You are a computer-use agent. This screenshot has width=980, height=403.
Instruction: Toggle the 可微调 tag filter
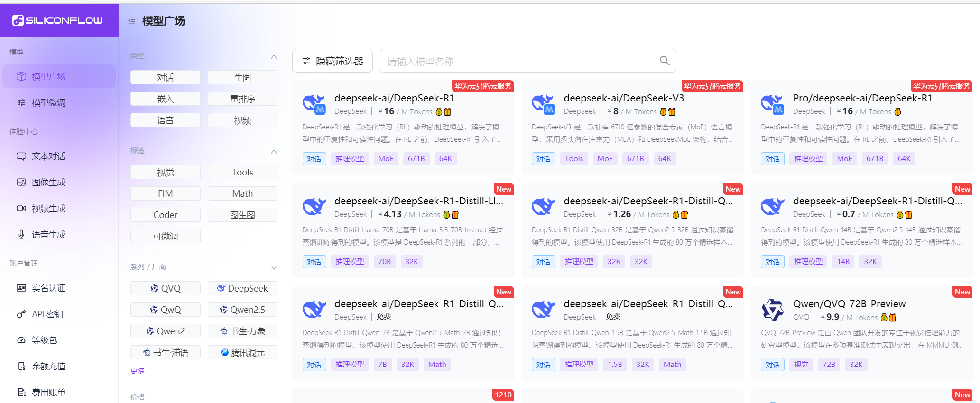[x=166, y=236]
